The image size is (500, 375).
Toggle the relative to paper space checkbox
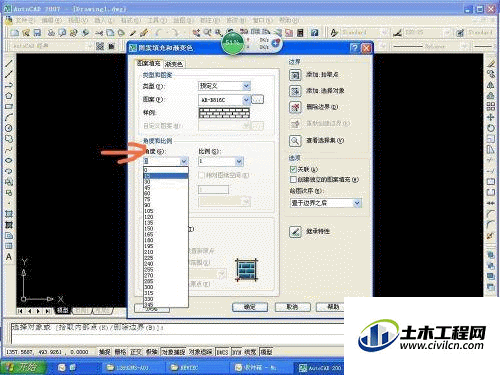(201, 175)
